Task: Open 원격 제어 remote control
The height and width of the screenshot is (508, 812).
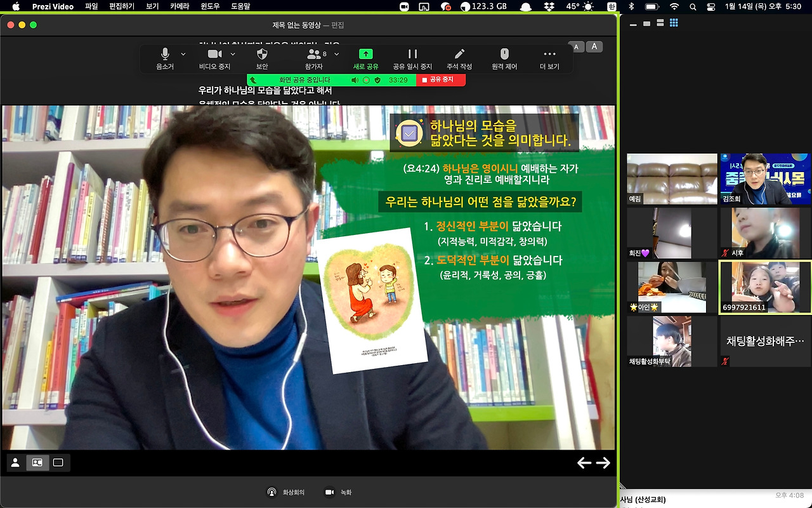Action: (x=504, y=59)
